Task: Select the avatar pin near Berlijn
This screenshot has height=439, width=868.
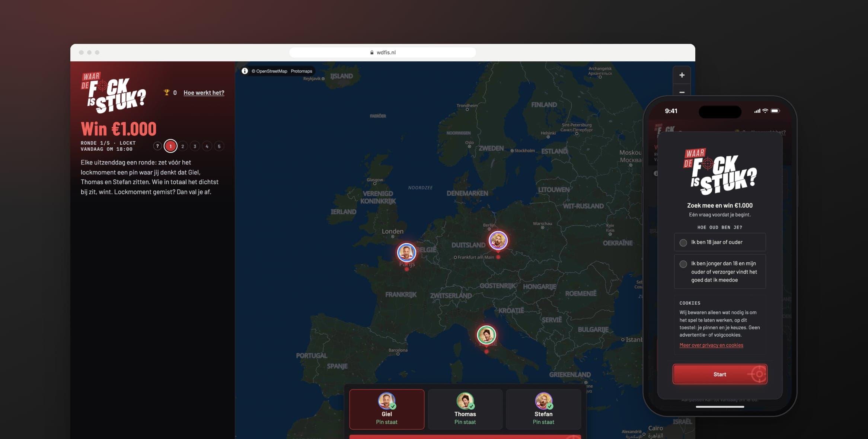Action: 498,241
